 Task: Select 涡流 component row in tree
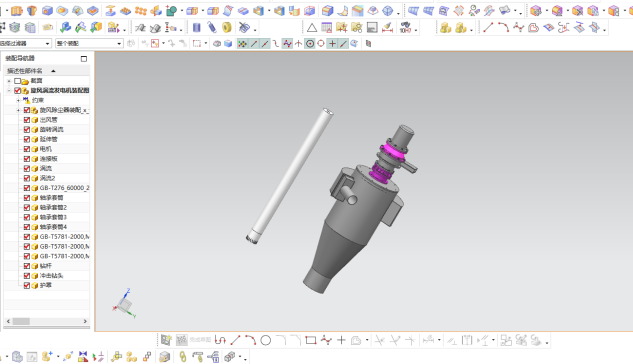click(47, 168)
